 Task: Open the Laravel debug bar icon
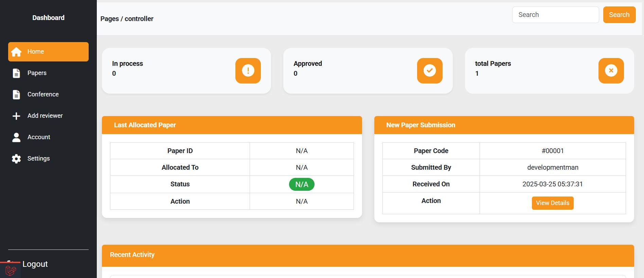[x=11, y=271]
